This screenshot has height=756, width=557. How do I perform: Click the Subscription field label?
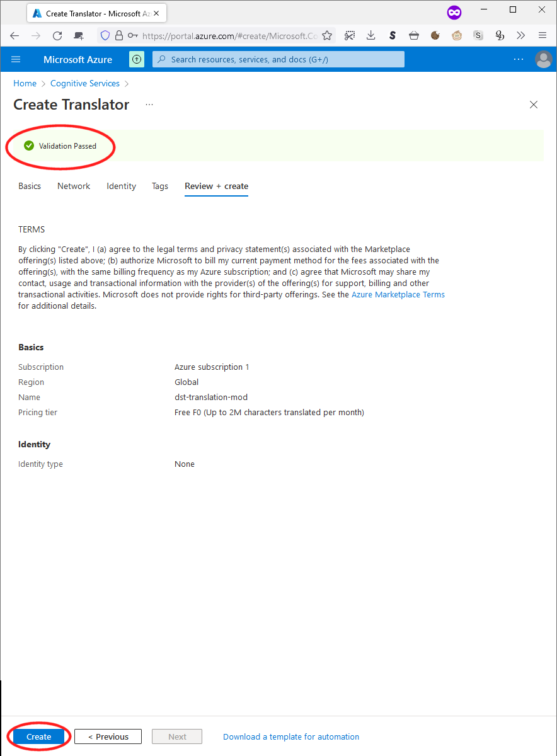click(41, 367)
